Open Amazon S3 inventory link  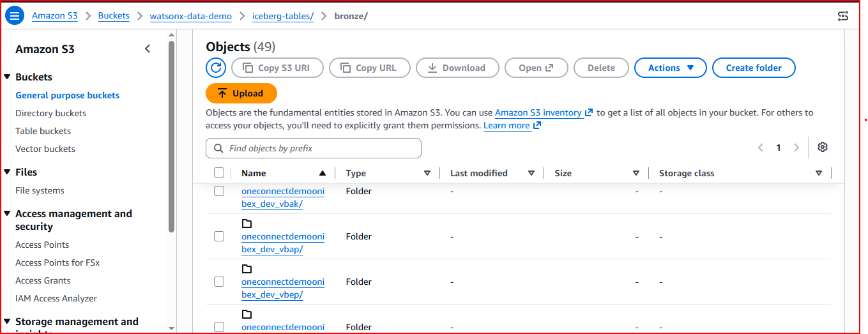pos(538,112)
